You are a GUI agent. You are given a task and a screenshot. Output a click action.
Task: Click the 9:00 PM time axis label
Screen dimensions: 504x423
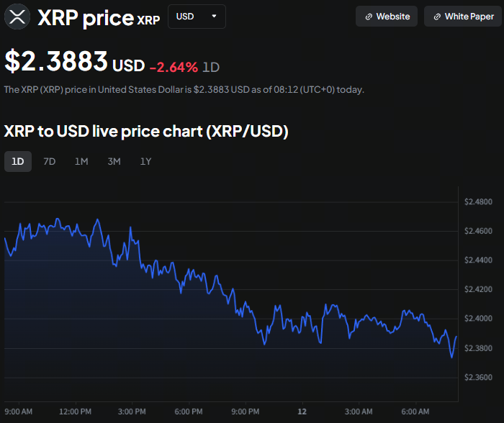245,411
